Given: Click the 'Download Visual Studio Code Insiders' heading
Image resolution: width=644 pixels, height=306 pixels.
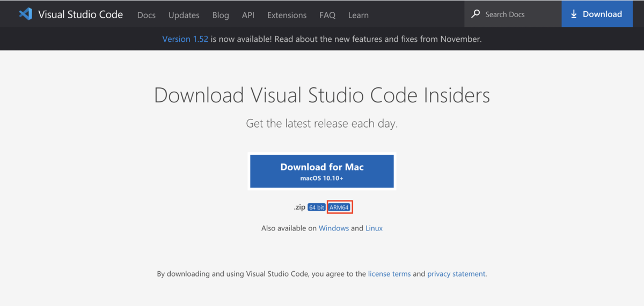Looking at the screenshot, I should tap(322, 95).
